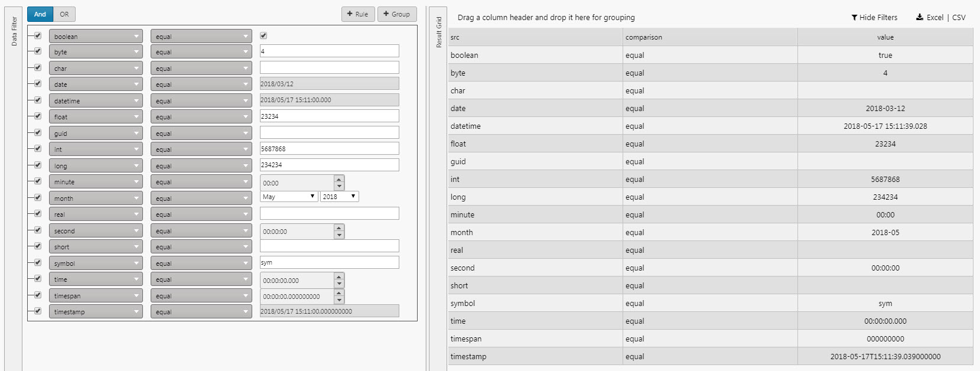Click the int value input field
Viewport: 980px width, 371px height.
329,149
